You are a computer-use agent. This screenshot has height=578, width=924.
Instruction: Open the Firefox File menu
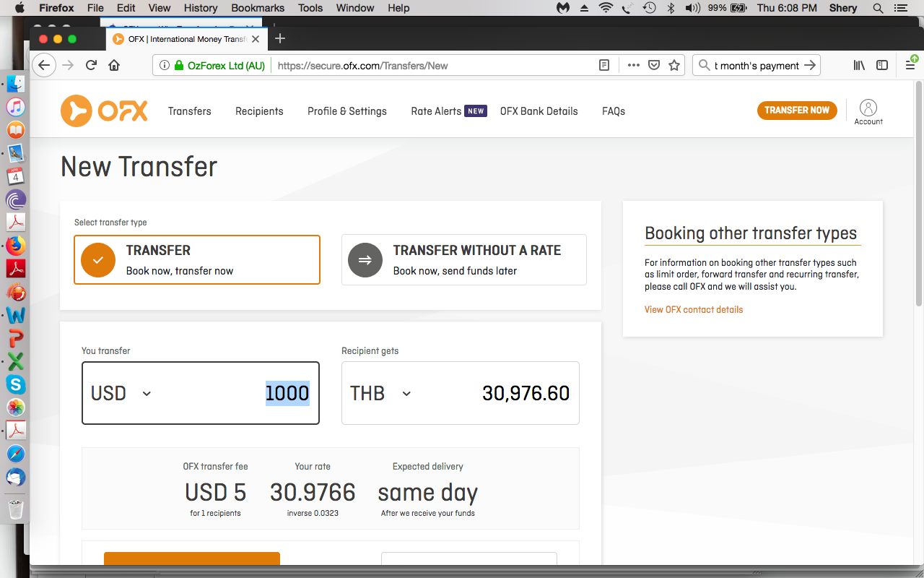95,8
